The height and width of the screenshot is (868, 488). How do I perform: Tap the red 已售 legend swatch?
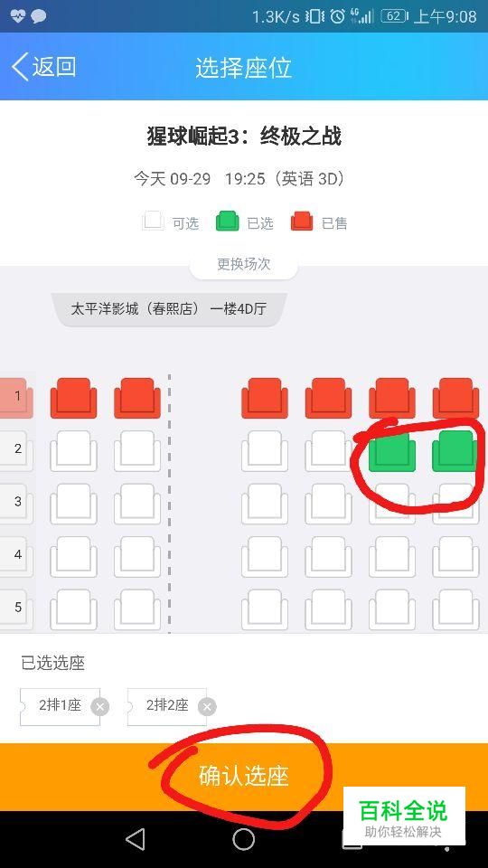coord(302,222)
